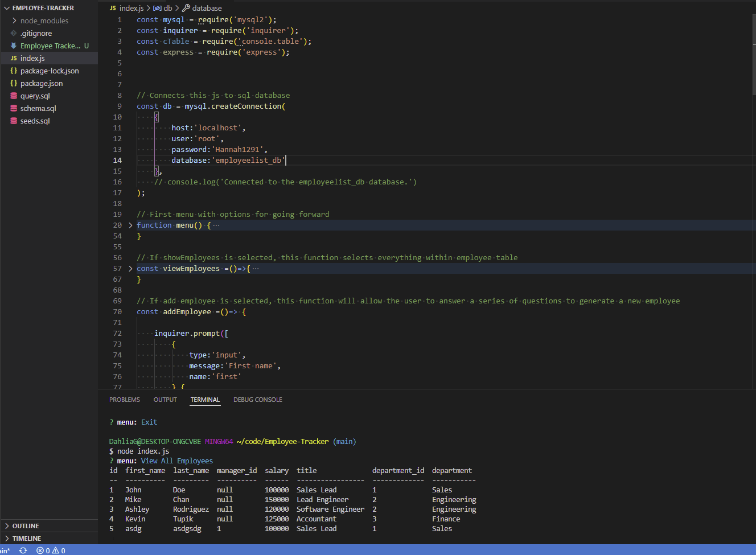Click the main branch indicator in status bar

(5, 550)
